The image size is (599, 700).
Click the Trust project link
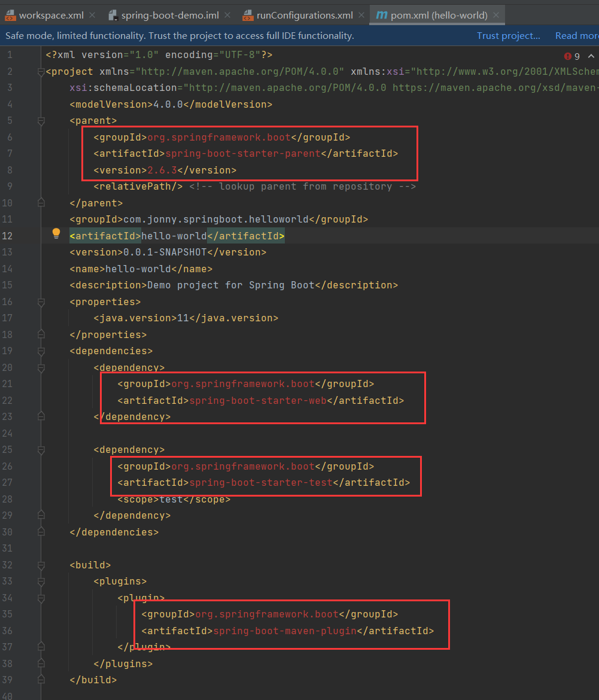tap(509, 36)
